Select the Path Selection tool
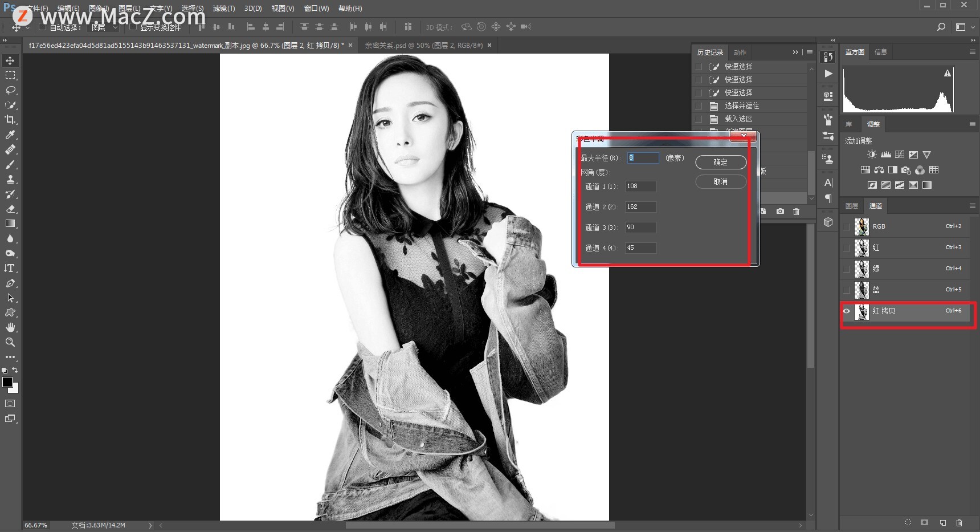This screenshot has width=980, height=532. (x=10, y=298)
